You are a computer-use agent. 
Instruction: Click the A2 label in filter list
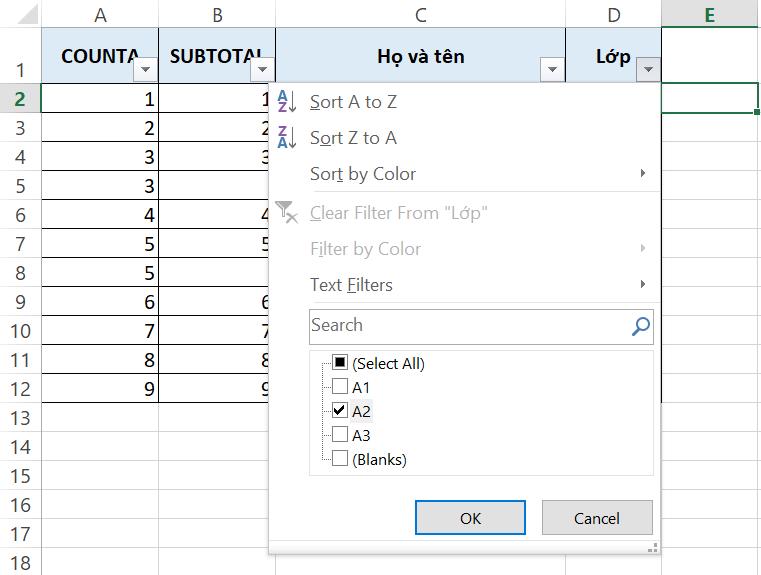coord(361,411)
